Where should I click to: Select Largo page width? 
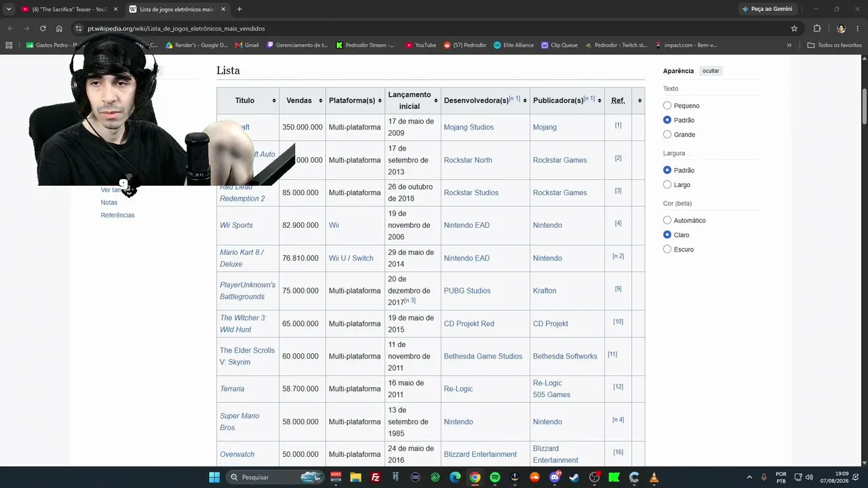tap(667, 184)
